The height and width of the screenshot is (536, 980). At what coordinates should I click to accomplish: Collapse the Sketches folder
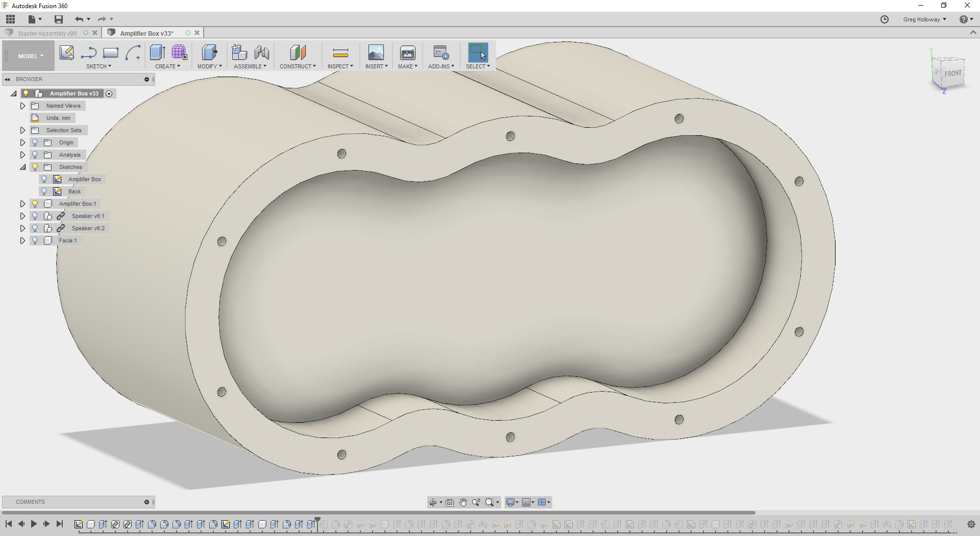(22, 167)
